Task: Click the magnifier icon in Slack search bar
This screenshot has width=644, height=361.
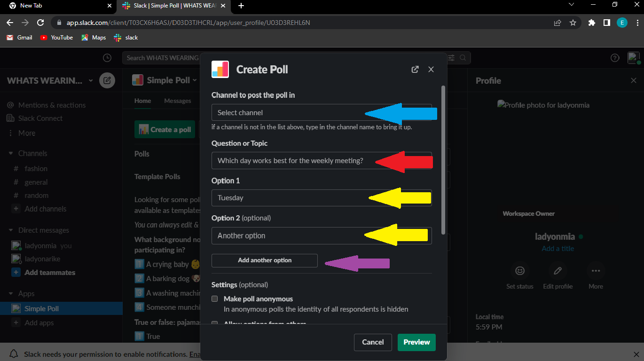Action: [x=463, y=58]
